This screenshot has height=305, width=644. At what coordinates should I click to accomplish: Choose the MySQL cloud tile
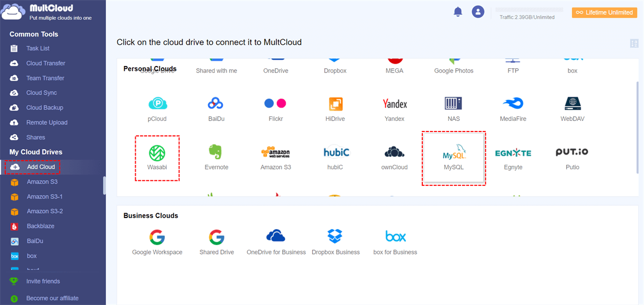coord(454,158)
